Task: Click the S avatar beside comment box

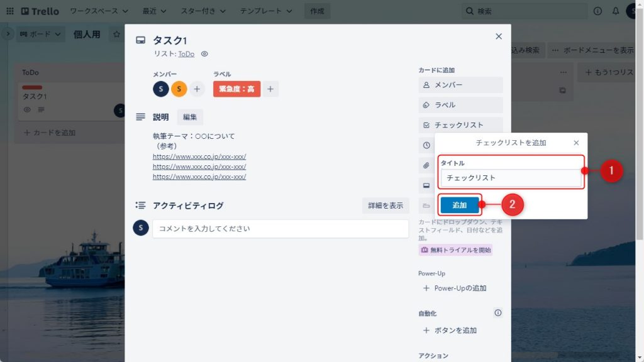Action: tap(140, 228)
